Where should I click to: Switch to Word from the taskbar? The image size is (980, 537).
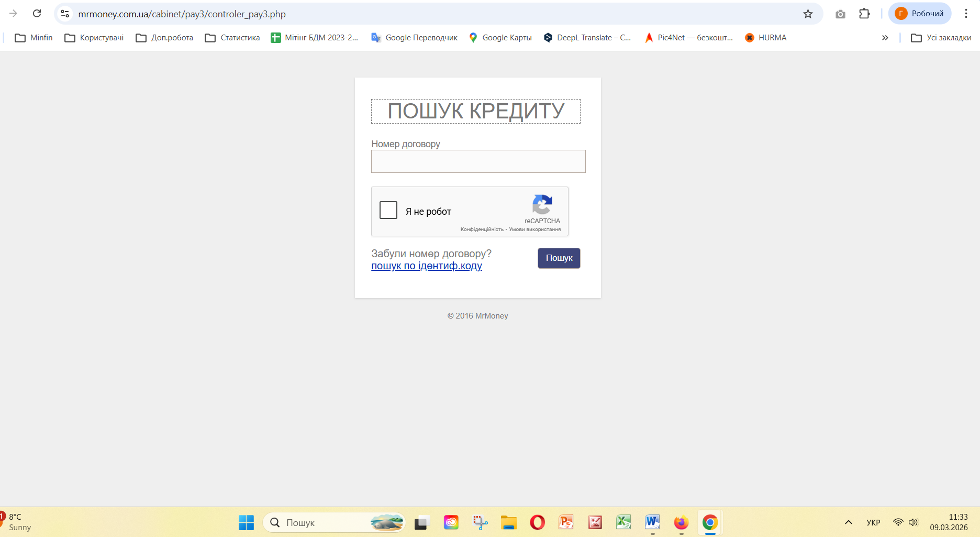click(x=652, y=522)
